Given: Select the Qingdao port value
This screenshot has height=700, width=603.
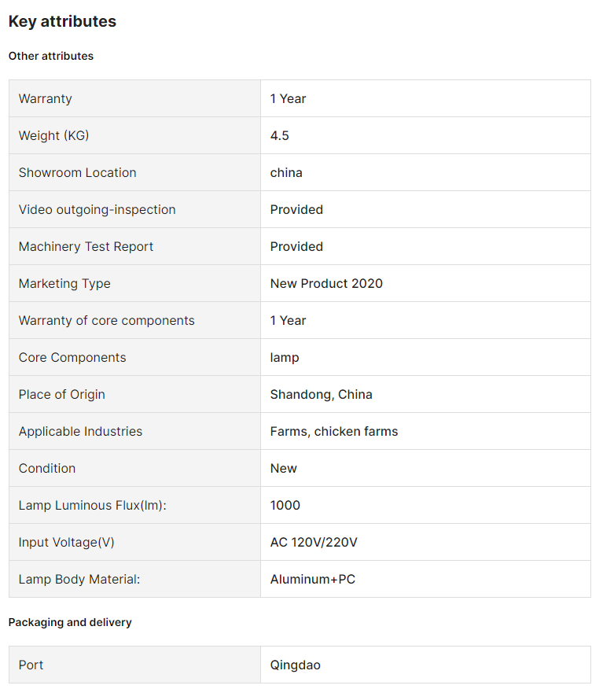Looking at the screenshot, I should [295, 665].
